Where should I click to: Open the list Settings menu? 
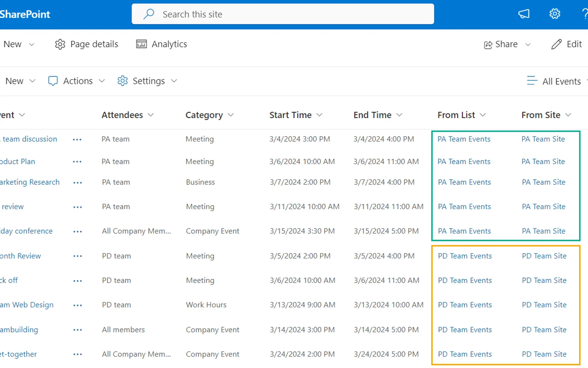click(147, 81)
